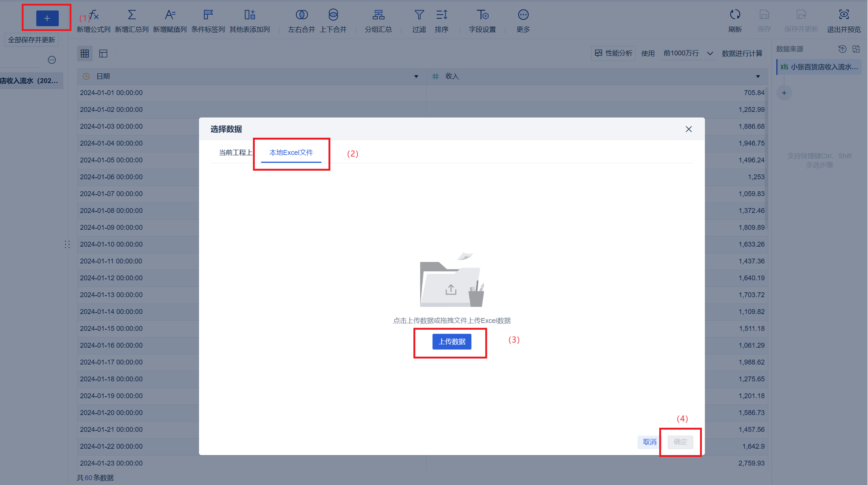Select the 店收入流水 table in the left list

(31, 81)
